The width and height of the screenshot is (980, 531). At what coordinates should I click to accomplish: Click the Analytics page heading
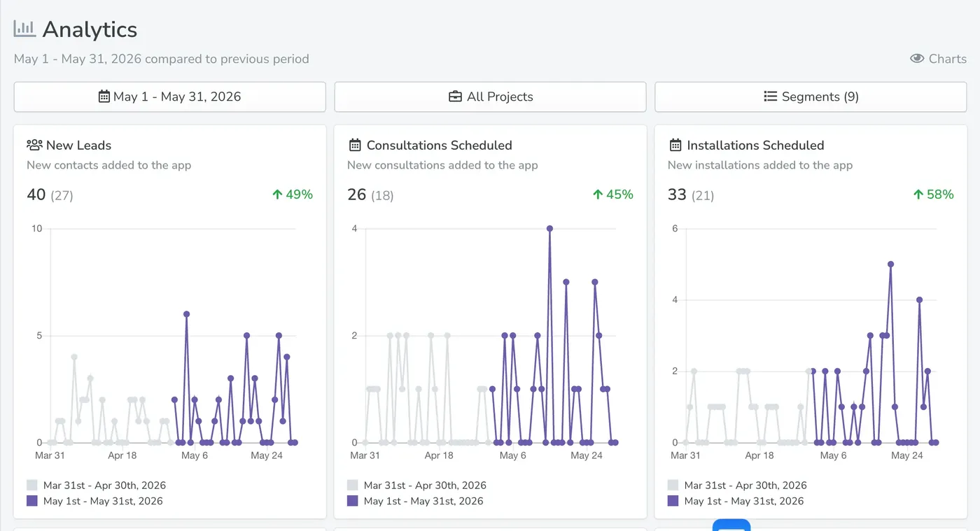point(90,29)
